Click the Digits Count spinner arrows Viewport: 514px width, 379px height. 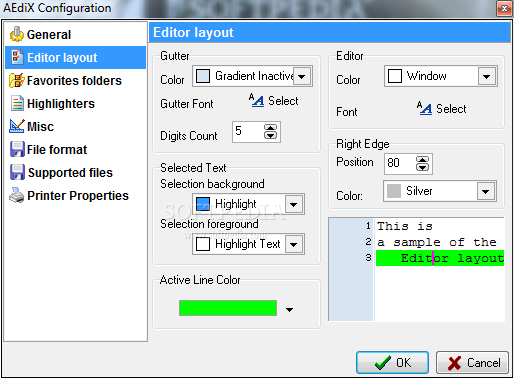[x=270, y=131]
